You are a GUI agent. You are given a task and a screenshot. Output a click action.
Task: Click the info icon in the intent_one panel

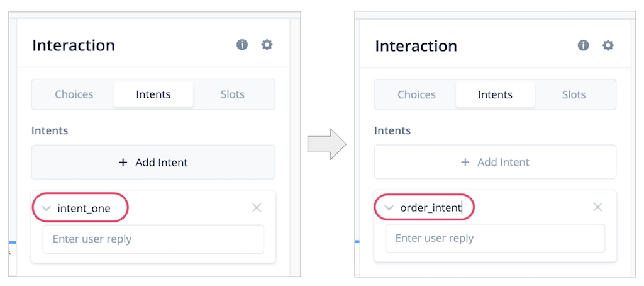coord(242,45)
